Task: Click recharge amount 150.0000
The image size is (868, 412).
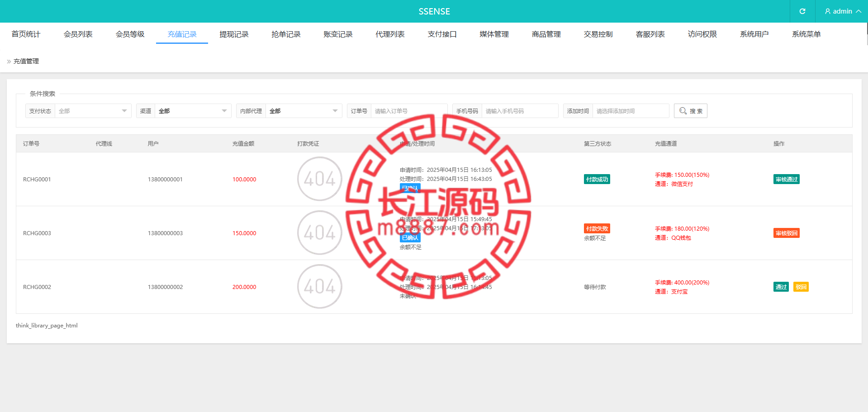Action: [x=244, y=233]
